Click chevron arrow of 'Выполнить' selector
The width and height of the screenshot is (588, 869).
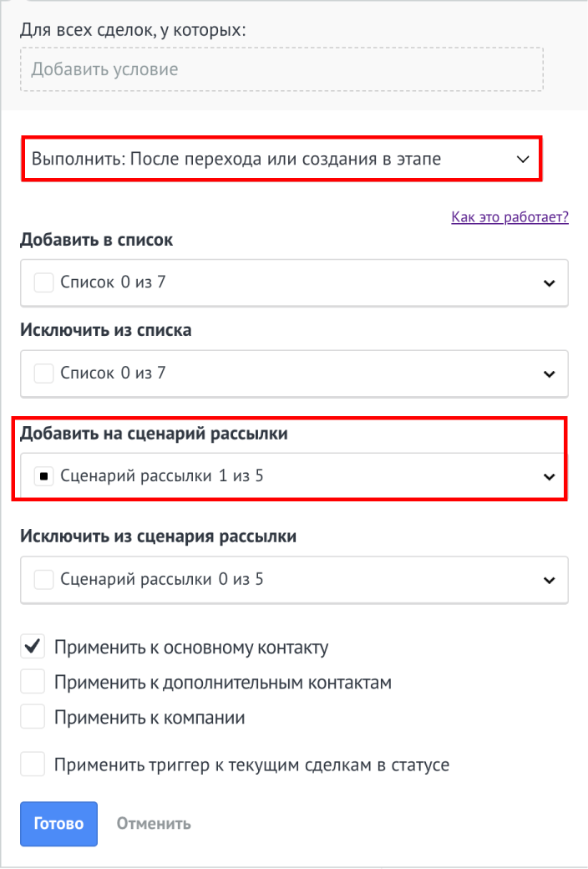[x=524, y=159]
